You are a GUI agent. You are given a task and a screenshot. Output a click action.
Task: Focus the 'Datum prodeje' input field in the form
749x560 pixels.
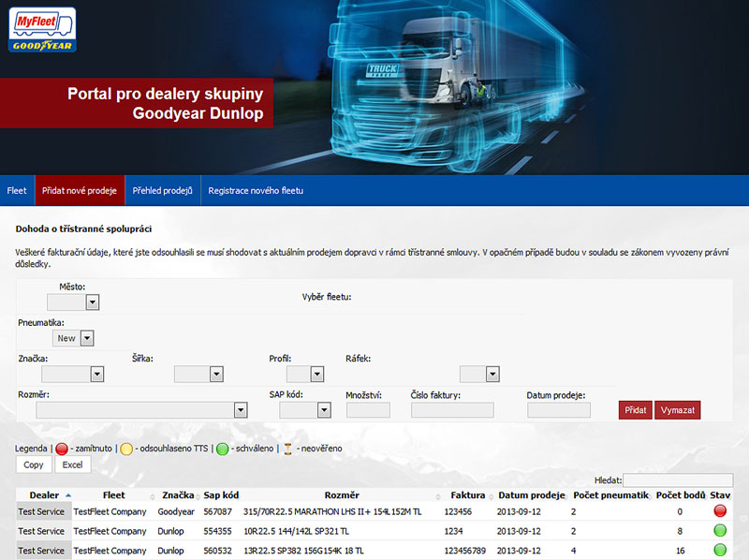tap(559, 410)
